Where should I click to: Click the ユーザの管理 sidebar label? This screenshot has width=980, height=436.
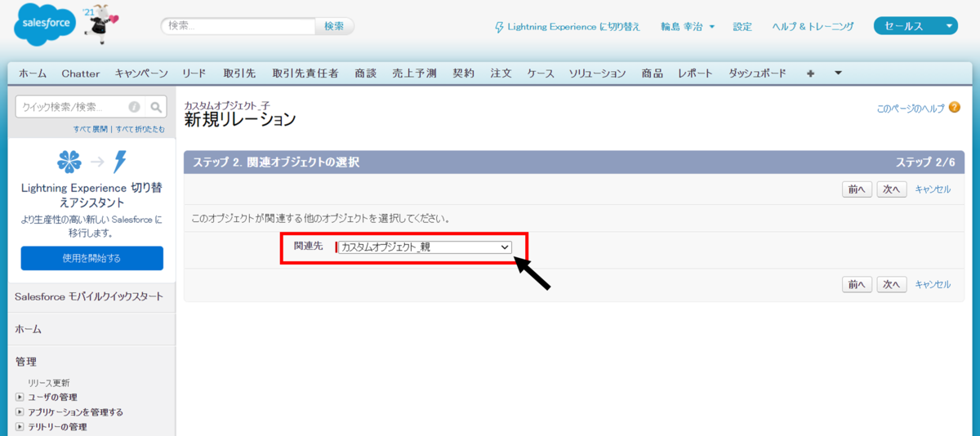(53, 398)
